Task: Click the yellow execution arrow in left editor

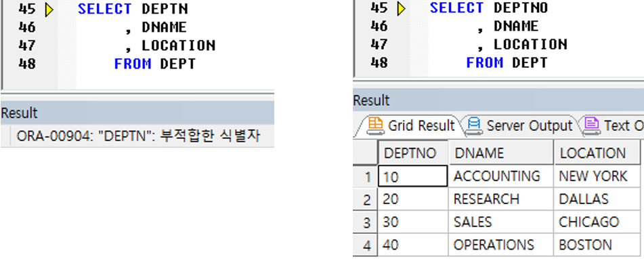Action: point(49,9)
